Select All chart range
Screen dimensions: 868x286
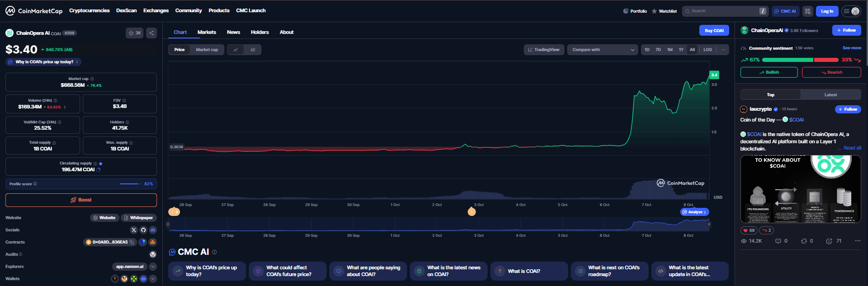pyautogui.click(x=692, y=50)
